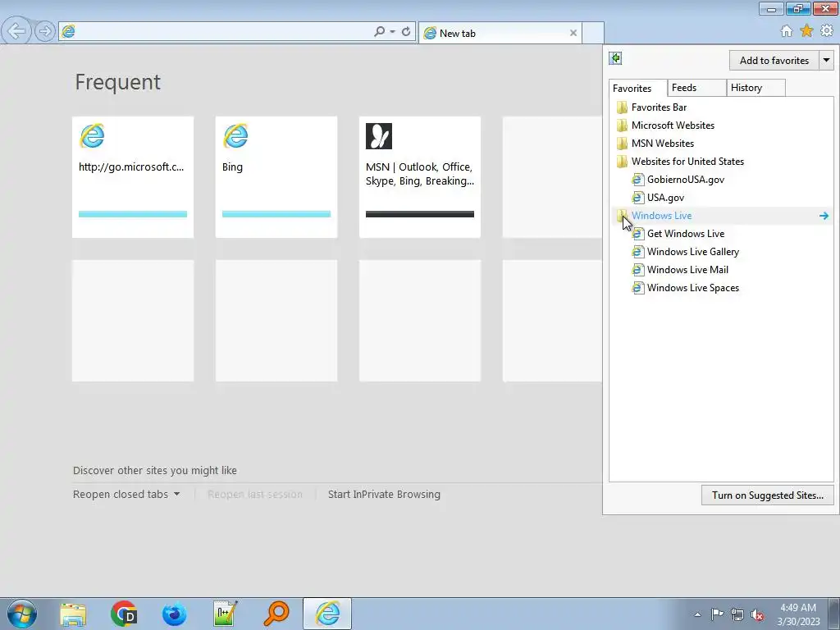The image size is (840, 630).
Task: Open the go.microsoft.com frequent site tile
Action: coord(133,177)
